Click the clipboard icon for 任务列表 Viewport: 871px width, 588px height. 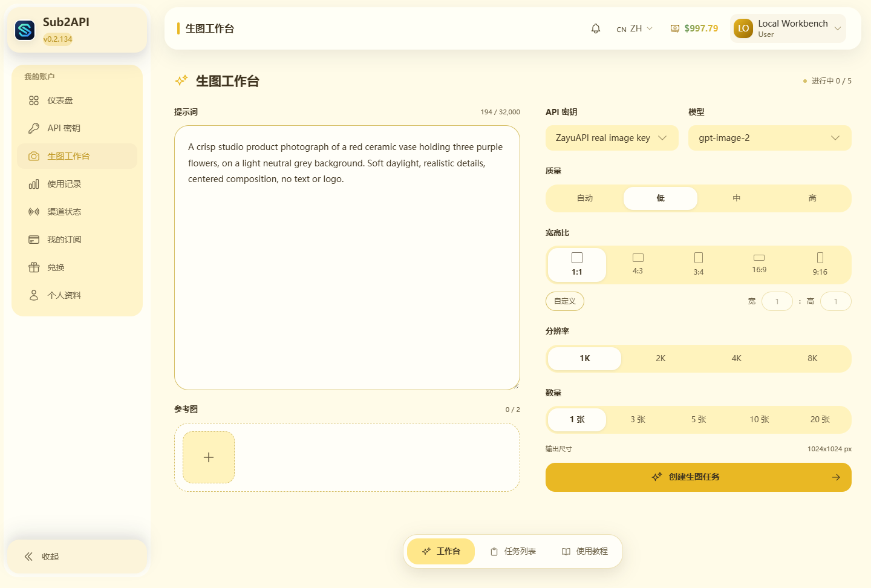pos(494,552)
